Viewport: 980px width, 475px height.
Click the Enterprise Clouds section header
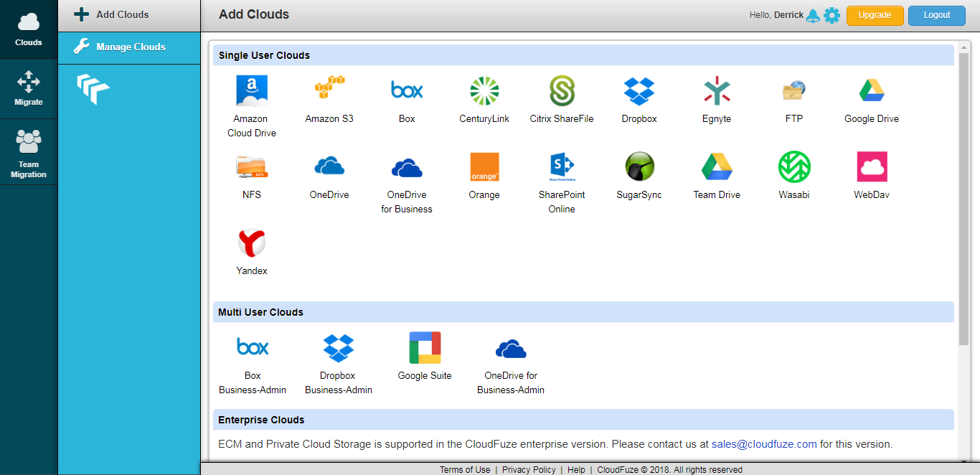pos(583,420)
